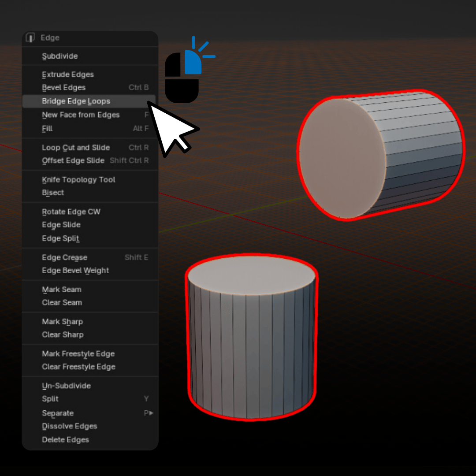Click the Fill menu entry

[x=90, y=128]
